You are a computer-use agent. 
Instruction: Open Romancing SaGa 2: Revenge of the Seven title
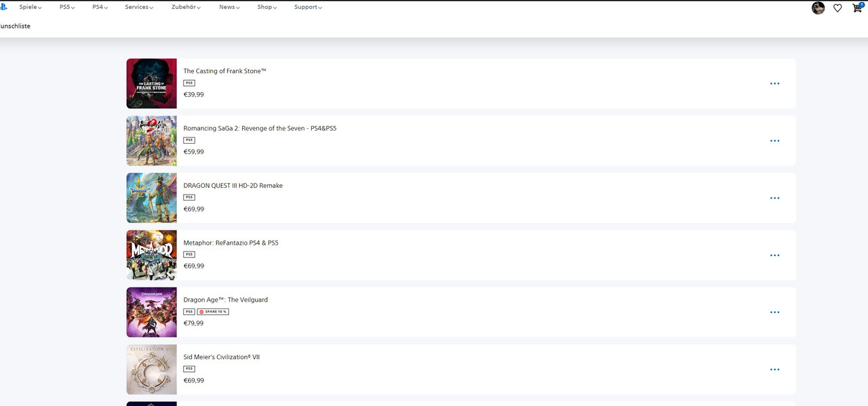coord(260,128)
